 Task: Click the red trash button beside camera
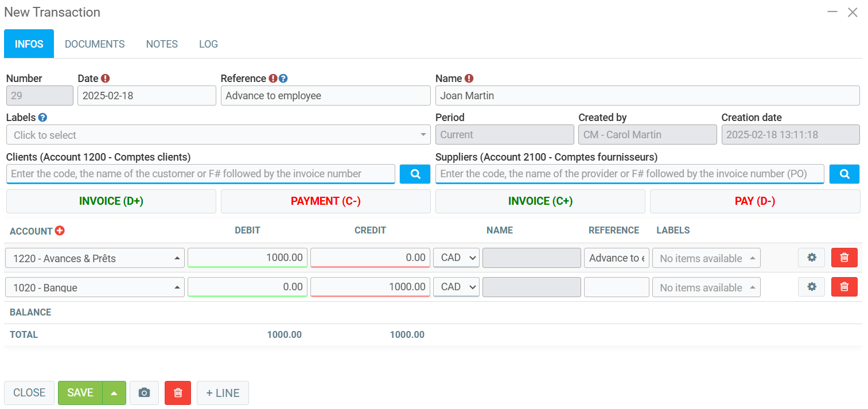click(178, 393)
